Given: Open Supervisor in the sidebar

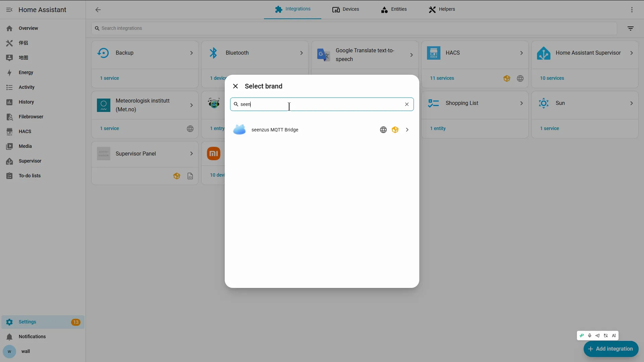Looking at the screenshot, I should coord(43,161).
